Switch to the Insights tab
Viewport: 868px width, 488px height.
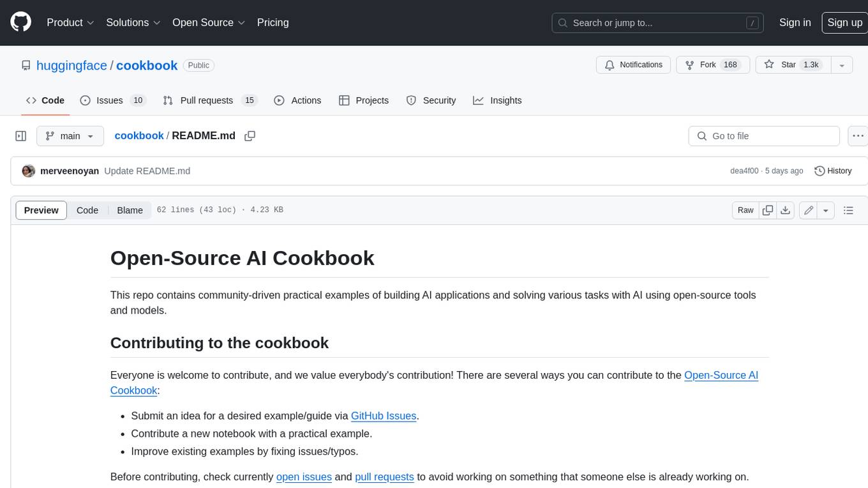tap(497, 100)
